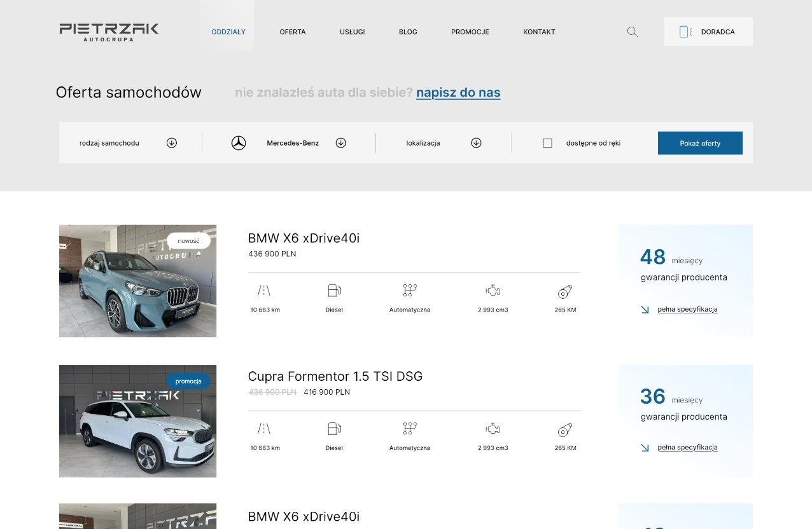Open 'pełna specyfikacja' link for Cupra Formentor
This screenshot has height=529, width=812.
coord(687,448)
